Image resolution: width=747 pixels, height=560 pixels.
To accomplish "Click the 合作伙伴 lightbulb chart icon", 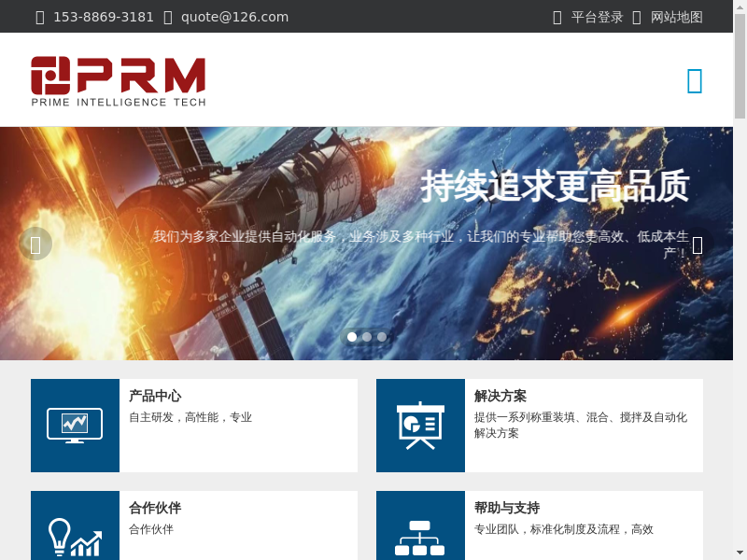I will click(75, 538).
